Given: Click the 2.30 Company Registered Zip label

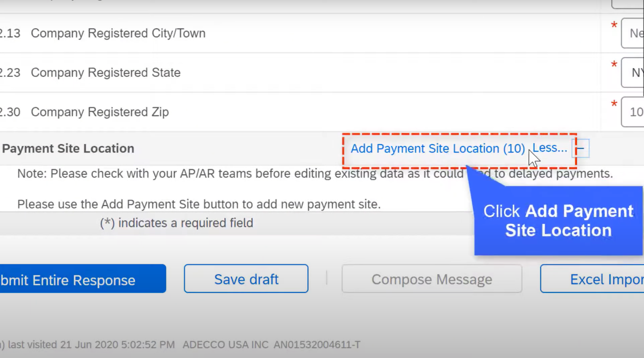Looking at the screenshot, I should click(84, 112).
